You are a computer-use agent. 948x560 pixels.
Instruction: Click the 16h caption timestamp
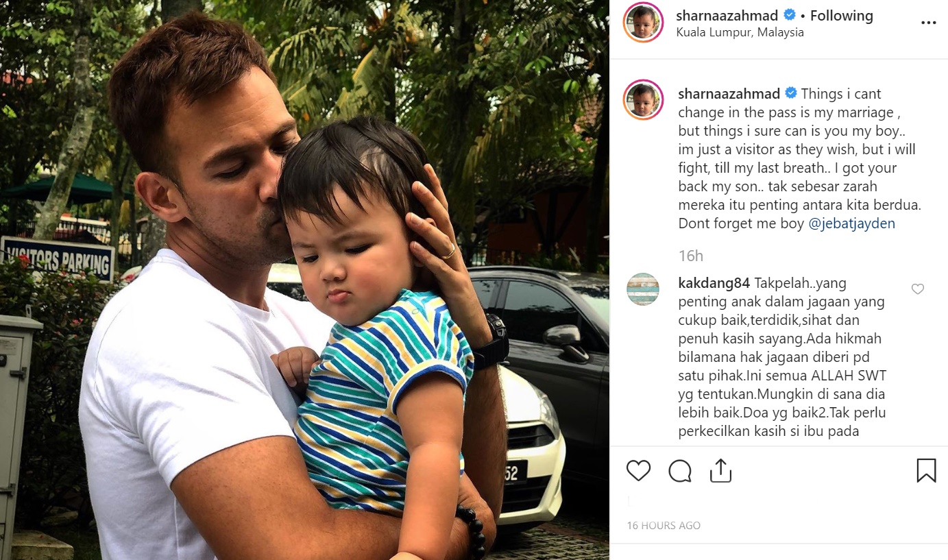coord(691,256)
